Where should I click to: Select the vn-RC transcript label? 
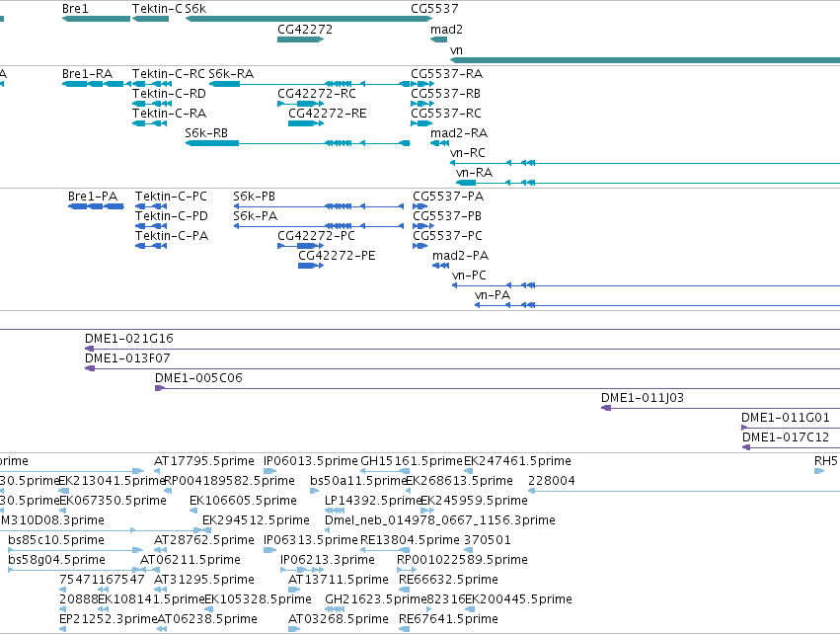(468, 153)
